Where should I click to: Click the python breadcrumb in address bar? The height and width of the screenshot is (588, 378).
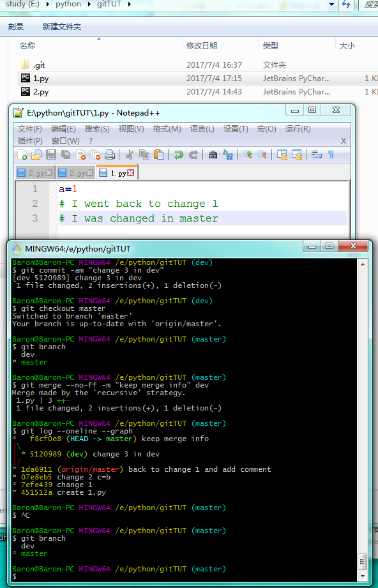68,4
